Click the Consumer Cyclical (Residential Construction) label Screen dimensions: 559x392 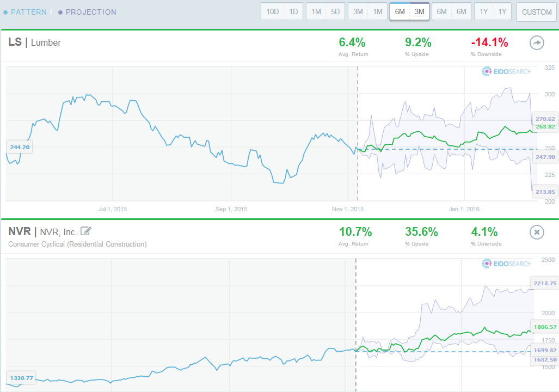click(77, 244)
